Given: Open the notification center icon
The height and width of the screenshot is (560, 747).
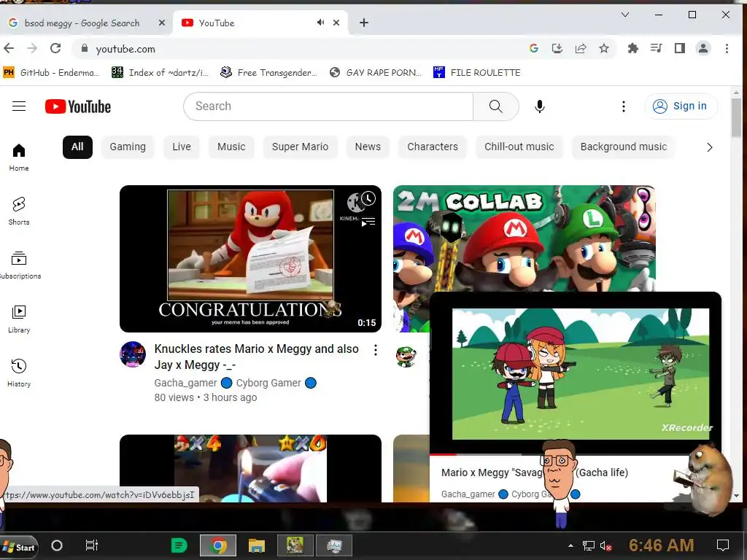Looking at the screenshot, I should click(723, 545).
